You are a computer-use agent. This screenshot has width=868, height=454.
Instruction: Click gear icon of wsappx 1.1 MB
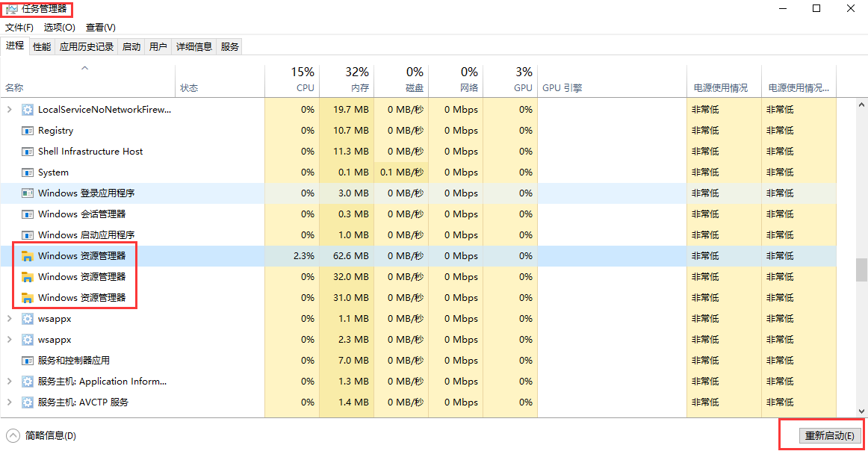click(27, 319)
